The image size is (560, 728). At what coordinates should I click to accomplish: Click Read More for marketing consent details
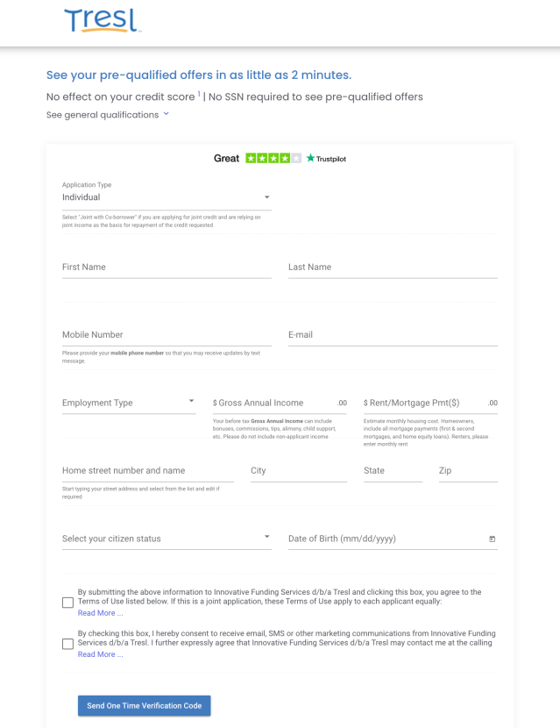(100, 654)
